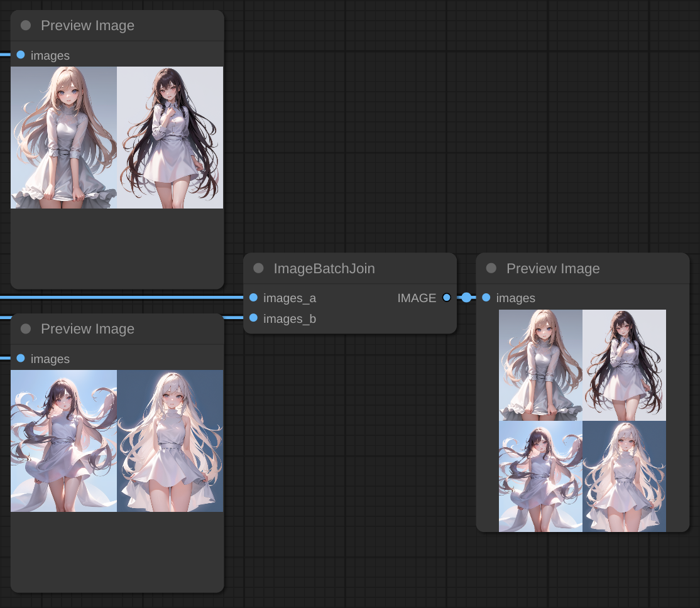Collapse the Preview Image node right of ImageBatchJoin
Screen dimensions: 700x608
coord(491,268)
